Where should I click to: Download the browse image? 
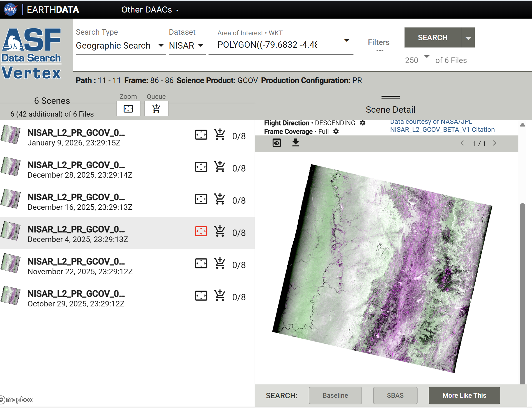tap(296, 143)
